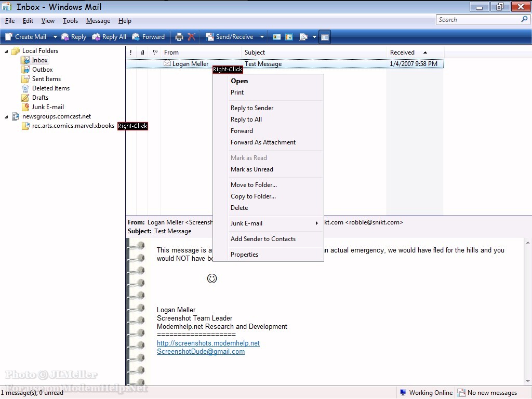The image size is (532, 399).
Task: Select rec.arts.comics.marvel.xbooks newsgroup
Action: click(x=73, y=126)
